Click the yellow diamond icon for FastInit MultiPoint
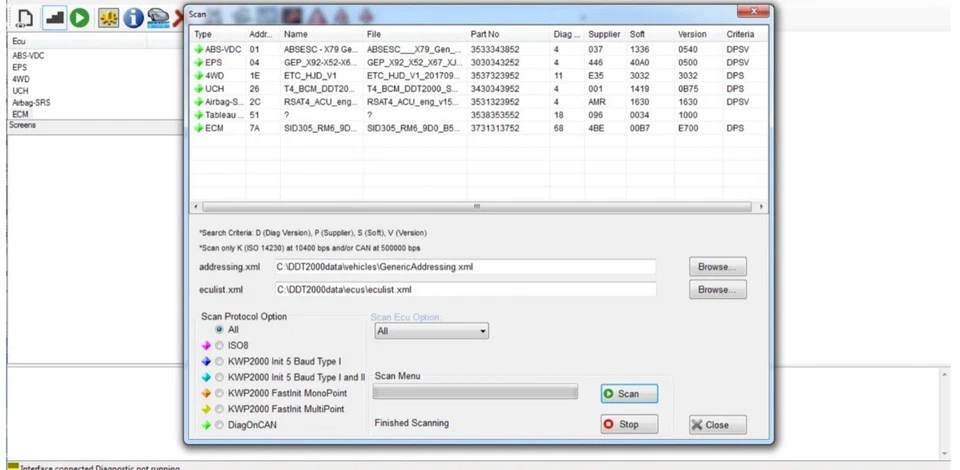The height and width of the screenshot is (470, 960). 206,409
